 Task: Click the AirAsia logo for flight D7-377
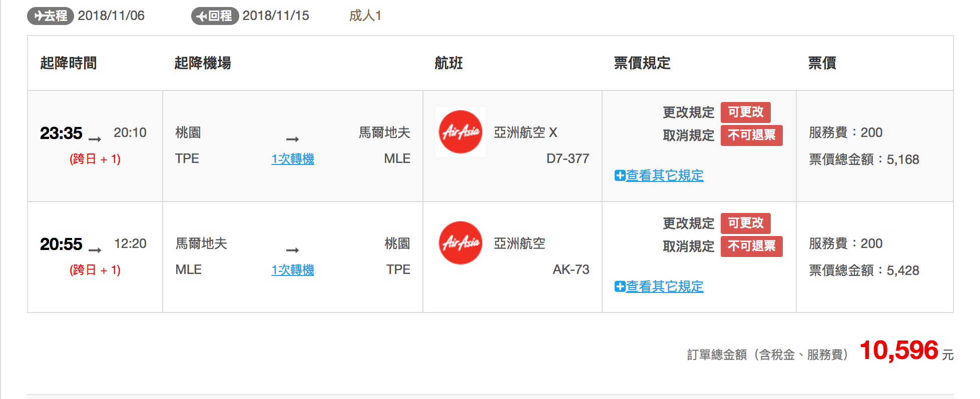click(x=460, y=132)
